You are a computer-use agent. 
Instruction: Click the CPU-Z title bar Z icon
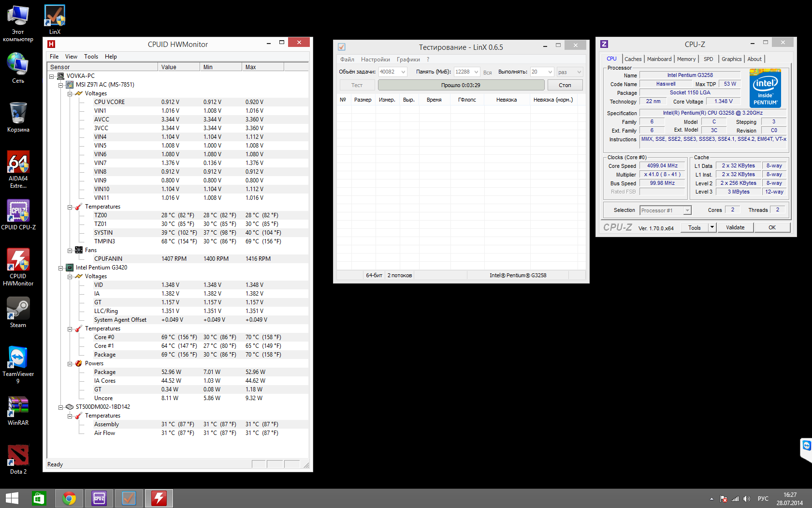pyautogui.click(x=604, y=44)
